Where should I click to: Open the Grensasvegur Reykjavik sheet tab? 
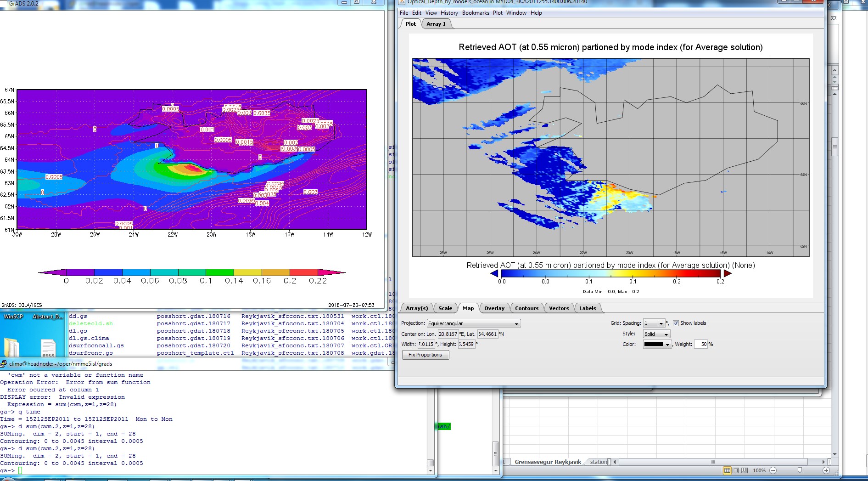(548, 462)
